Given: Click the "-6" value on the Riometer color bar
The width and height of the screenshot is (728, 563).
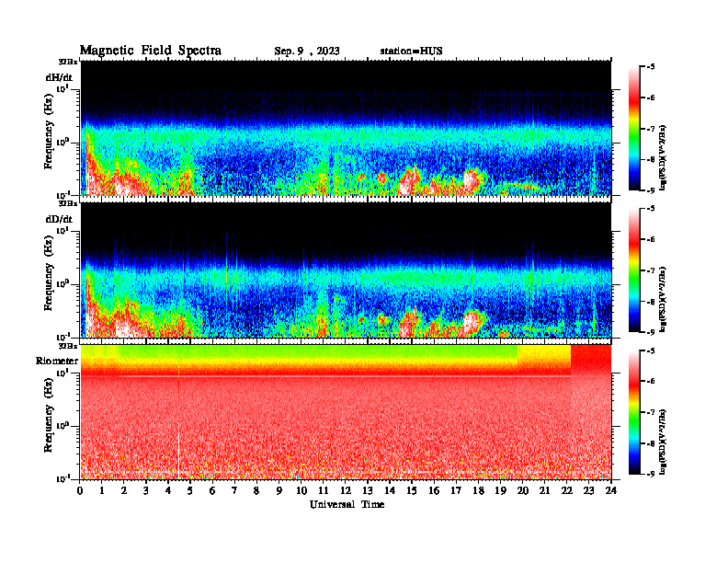Looking at the screenshot, I should pos(651,382).
